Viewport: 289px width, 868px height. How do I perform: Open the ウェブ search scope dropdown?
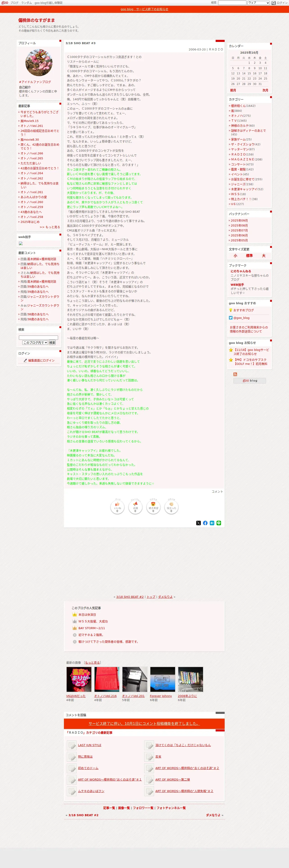coord(258,3)
